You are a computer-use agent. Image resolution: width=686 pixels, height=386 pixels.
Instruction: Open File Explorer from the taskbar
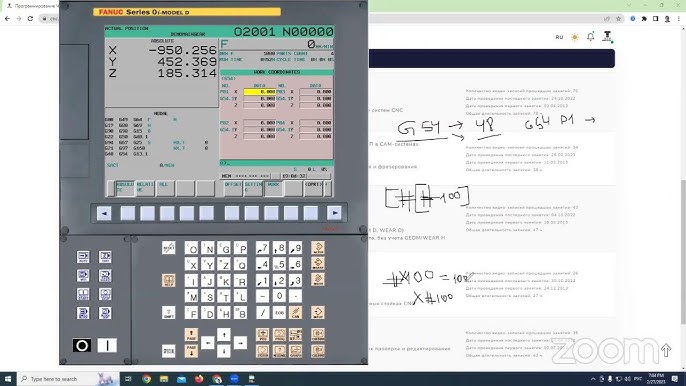click(x=164, y=379)
